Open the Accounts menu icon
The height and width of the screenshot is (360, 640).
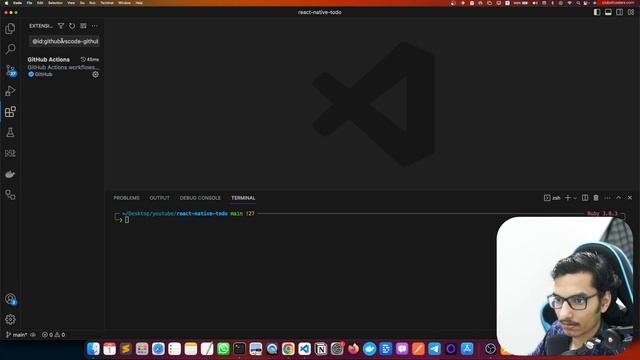[10, 299]
